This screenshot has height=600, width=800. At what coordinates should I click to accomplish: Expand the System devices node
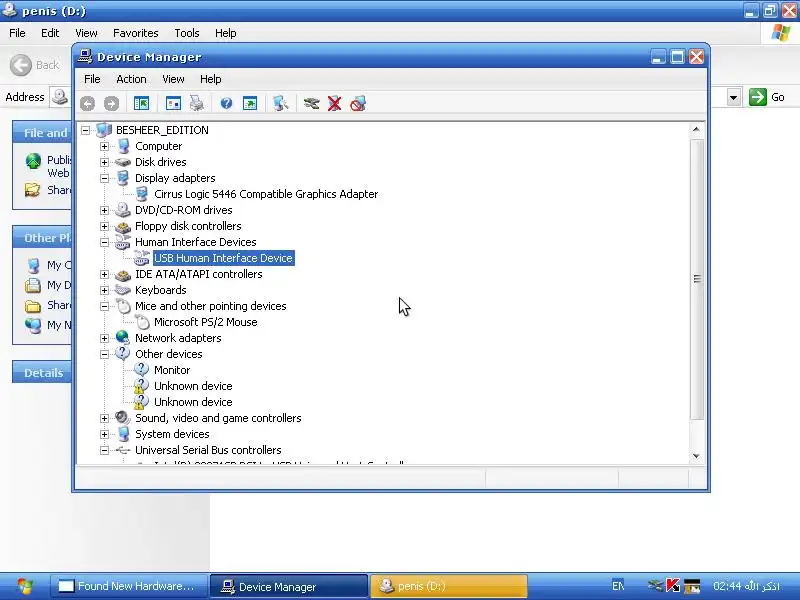104,434
